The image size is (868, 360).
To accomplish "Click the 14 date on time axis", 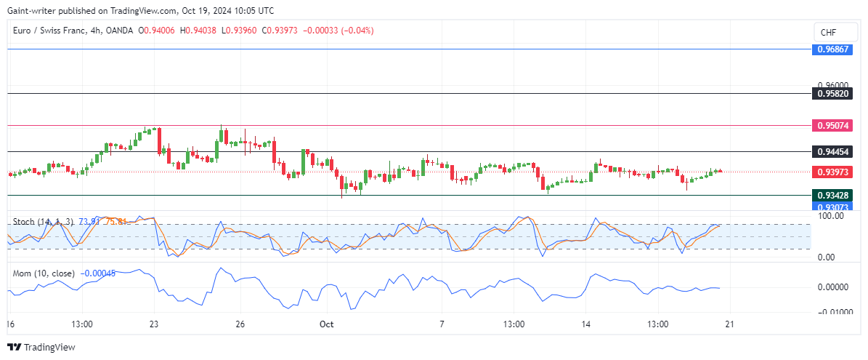I will 586,324.
